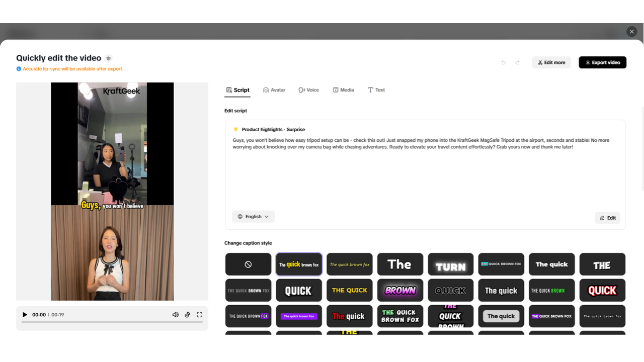Redo the last edit with the forward arrow

[518, 62]
